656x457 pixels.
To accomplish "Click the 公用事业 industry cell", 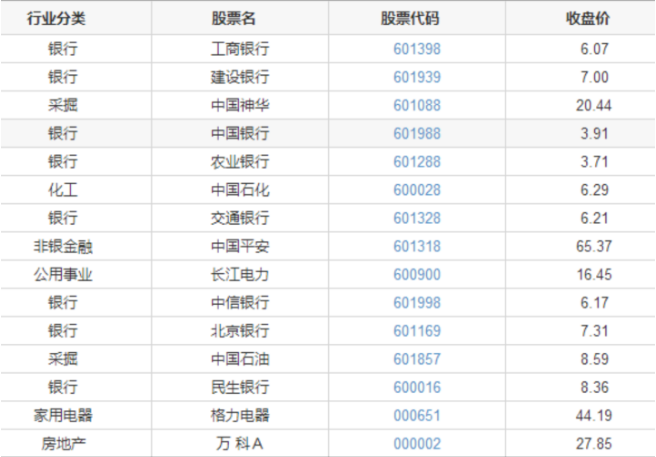I will [63, 275].
